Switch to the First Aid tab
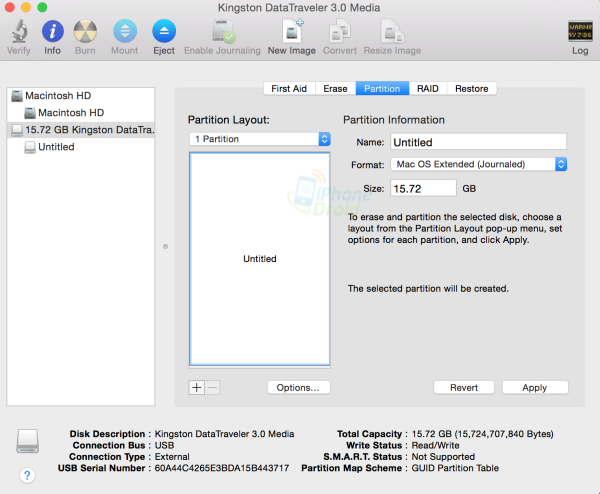Image resolution: width=600 pixels, height=494 pixels. coord(289,88)
